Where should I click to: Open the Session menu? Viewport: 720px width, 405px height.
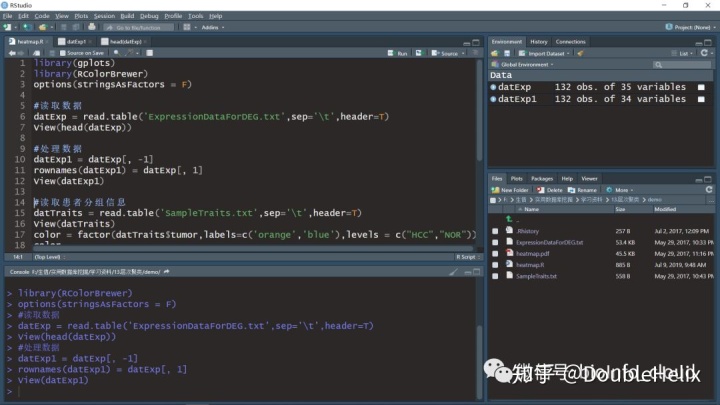104,16
